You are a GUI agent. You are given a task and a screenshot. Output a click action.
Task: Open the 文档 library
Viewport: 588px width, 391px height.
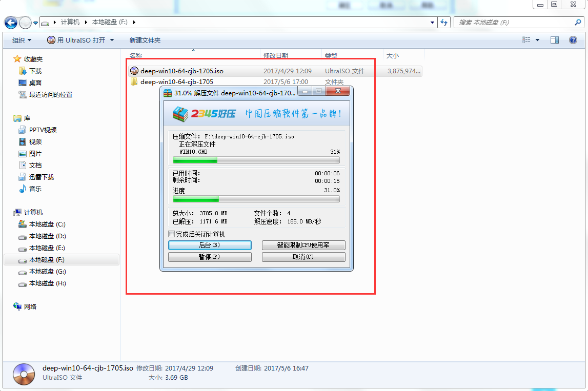pos(30,166)
